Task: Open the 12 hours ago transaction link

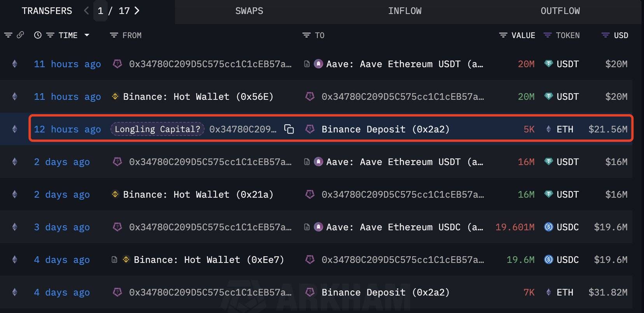Action: pyautogui.click(x=67, y=129)
